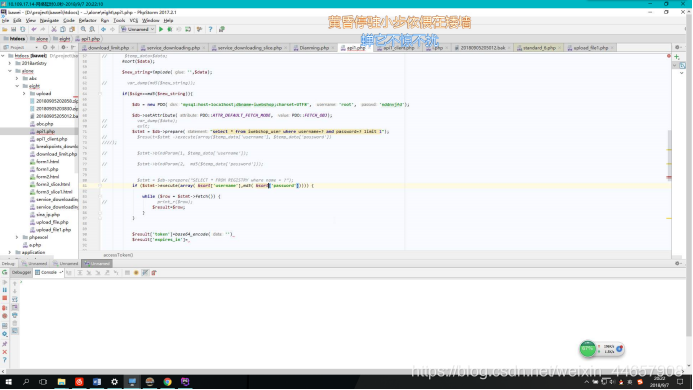Click the Navigate Back arrow icon

tap(103, 29)
